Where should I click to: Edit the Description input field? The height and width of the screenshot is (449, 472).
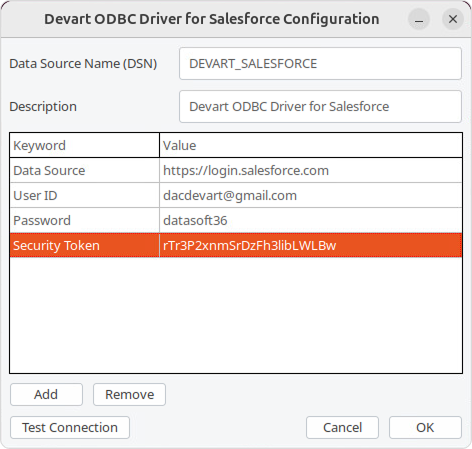(x=320, y=106)
